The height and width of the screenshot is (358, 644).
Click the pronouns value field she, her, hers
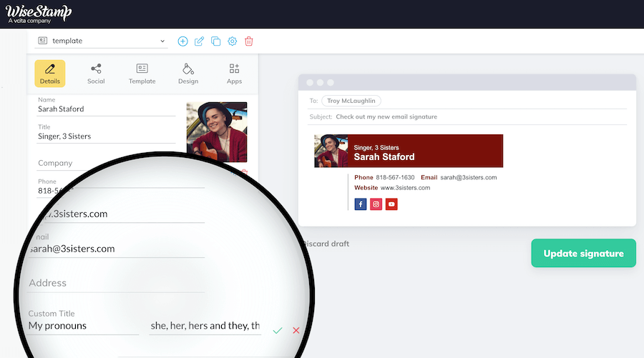pos(205,326)
